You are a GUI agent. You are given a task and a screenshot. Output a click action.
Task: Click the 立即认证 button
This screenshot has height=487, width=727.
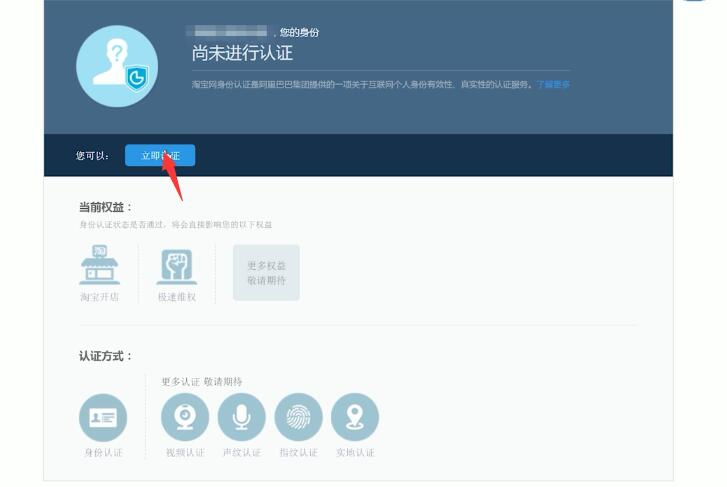pos(160,155)
